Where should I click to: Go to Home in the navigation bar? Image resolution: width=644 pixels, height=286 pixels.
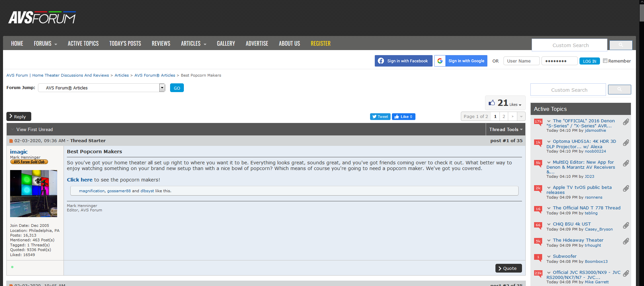point(17,44)
